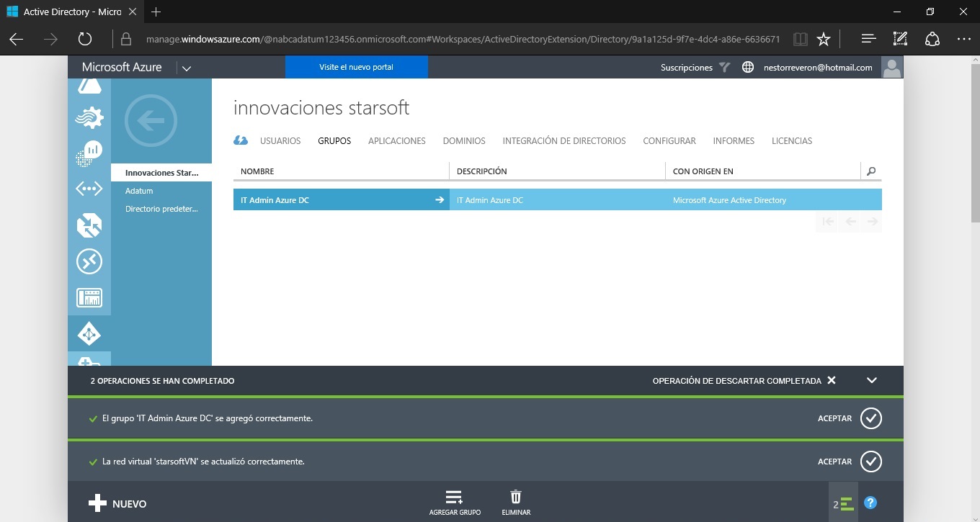Screen dimensions: 980x522
Task: Dismiss completed operations with the X
Action: point(832,380)
